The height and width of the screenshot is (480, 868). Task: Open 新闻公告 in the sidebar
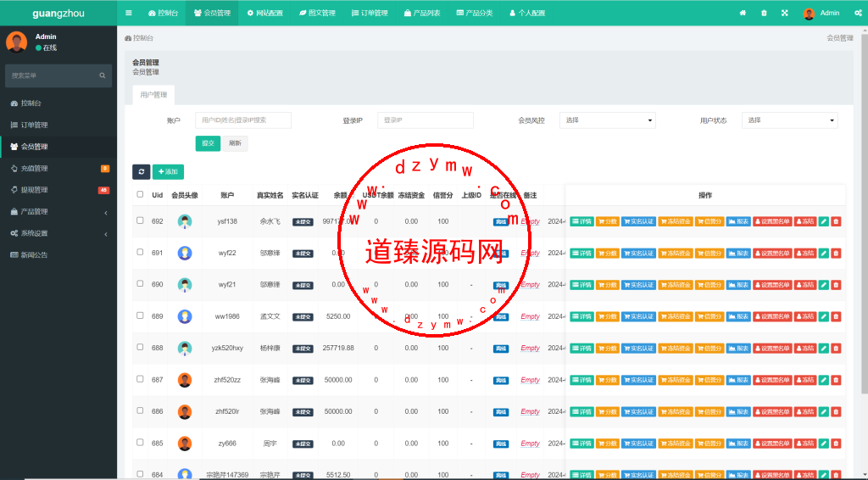pos(58,254)
